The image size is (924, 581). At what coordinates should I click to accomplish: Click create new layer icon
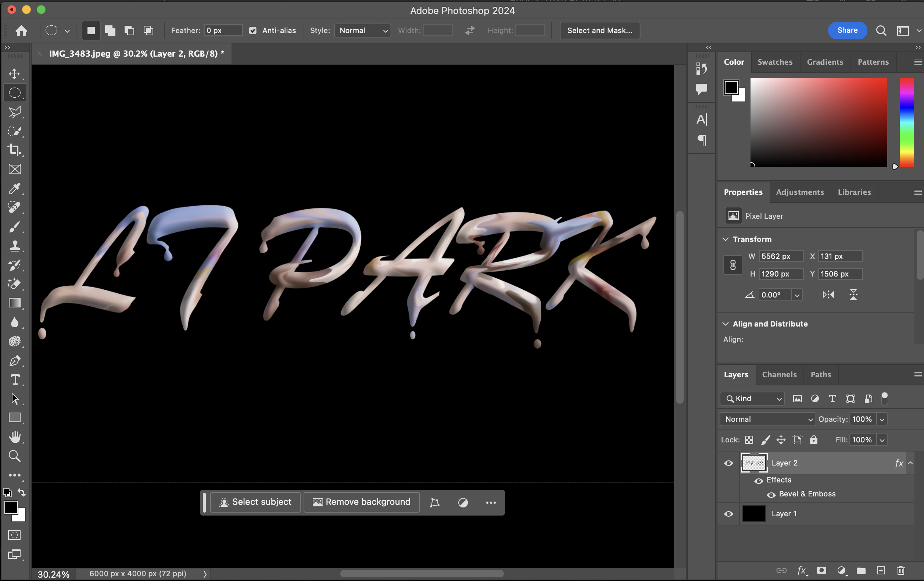tap(881, 570)
